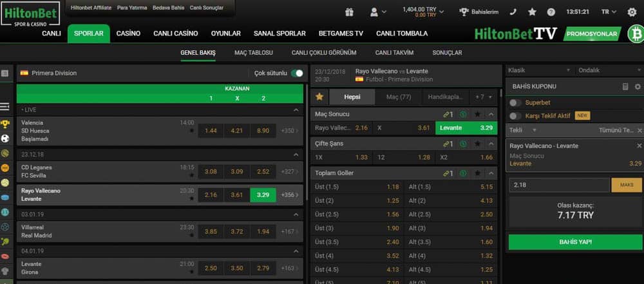644x284 pixels.
Task: Turn on Karşı Teklif Aktif toggle
Action: pos(515,116)
